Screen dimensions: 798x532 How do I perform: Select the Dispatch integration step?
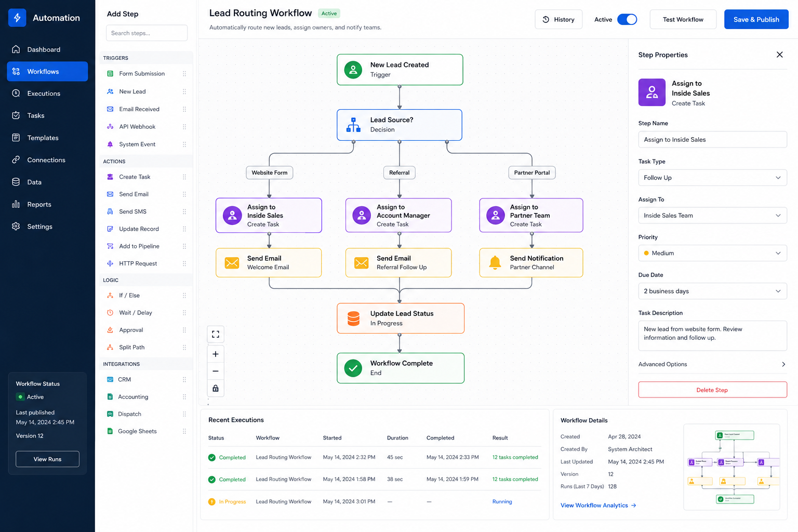point(147,414)
